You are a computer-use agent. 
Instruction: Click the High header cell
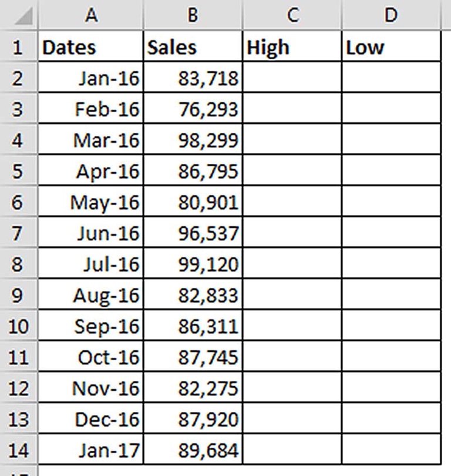(292, 46)
